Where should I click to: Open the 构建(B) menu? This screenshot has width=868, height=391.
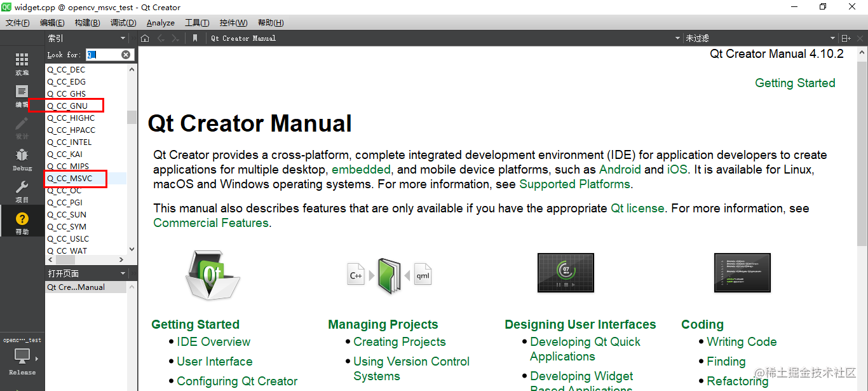87,22
